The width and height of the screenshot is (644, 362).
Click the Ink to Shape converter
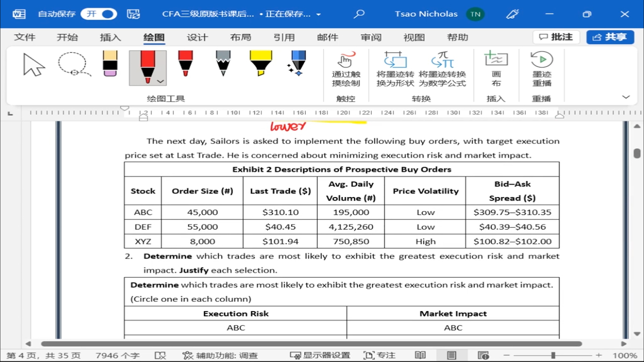(x=395, y=69)
